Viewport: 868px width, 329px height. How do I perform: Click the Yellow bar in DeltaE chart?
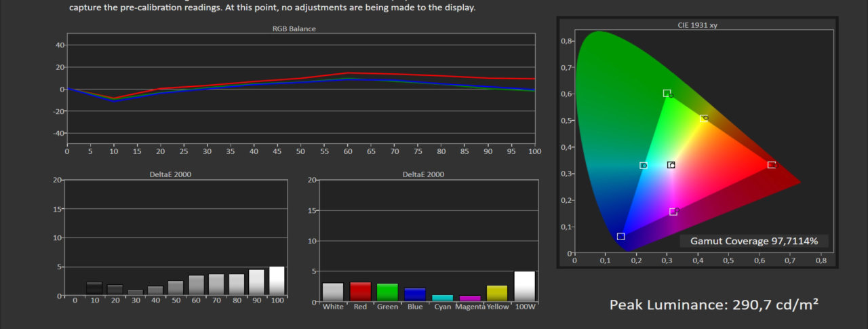tap(497, 294)
